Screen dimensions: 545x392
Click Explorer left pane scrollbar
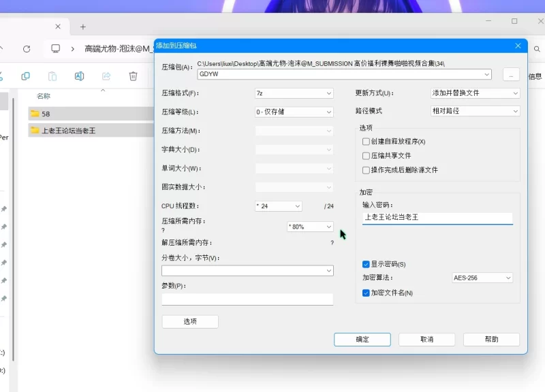(13, 229)
